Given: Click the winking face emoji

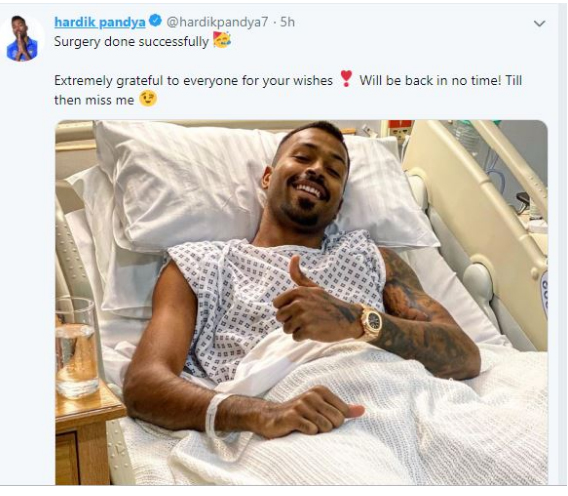Looking at the screenshot, I should pos(148,99).
